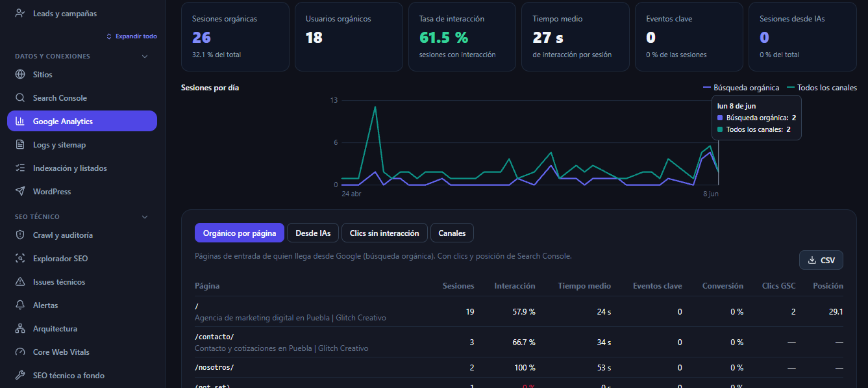Go to Indexación y listados
Viewport: 868px width, 388px height.
pyautogui.click(x=82, y=168)
